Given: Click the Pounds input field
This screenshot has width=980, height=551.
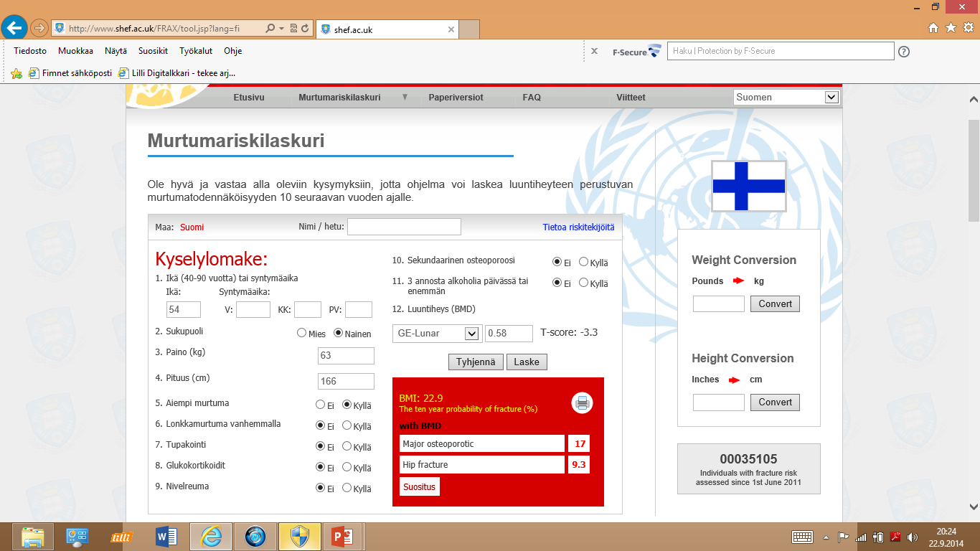Looking at the screenshot, I should tap(719, 303).
